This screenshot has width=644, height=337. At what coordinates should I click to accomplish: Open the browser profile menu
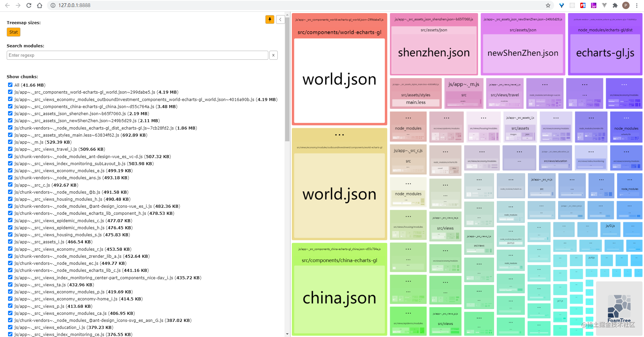[x=626, y=5]
